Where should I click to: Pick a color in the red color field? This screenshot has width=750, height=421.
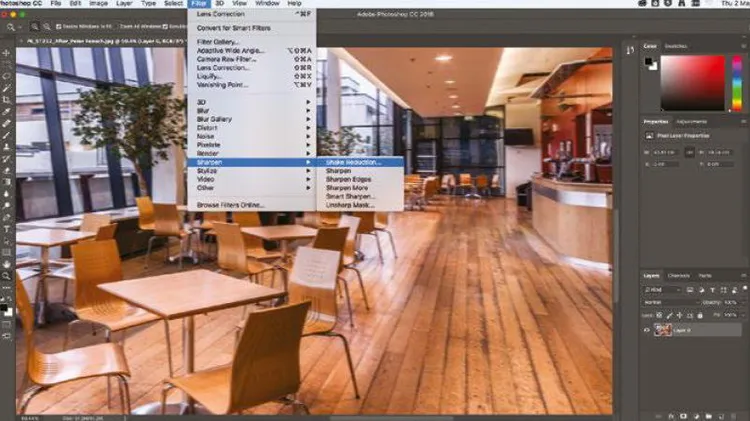(693, 83)
